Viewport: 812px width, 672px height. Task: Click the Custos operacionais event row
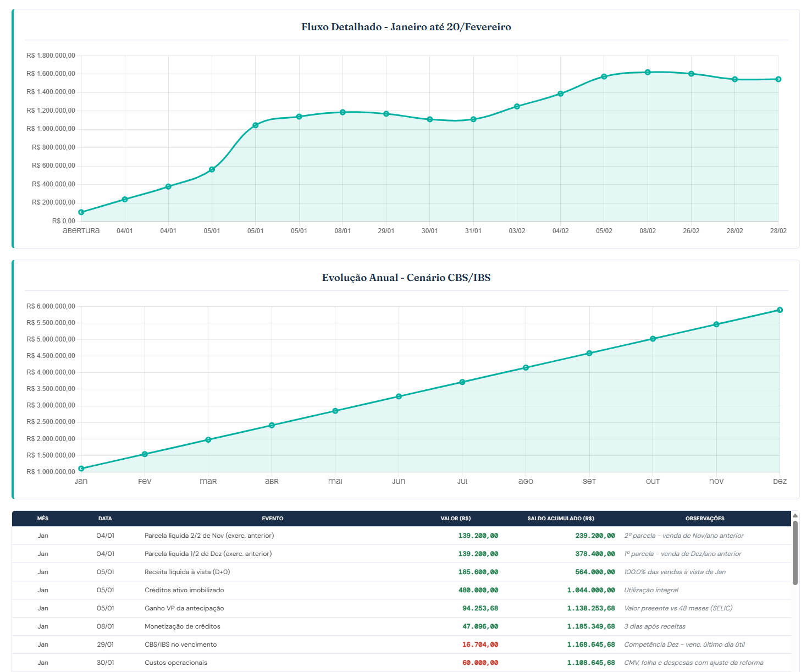pos(401,663)
